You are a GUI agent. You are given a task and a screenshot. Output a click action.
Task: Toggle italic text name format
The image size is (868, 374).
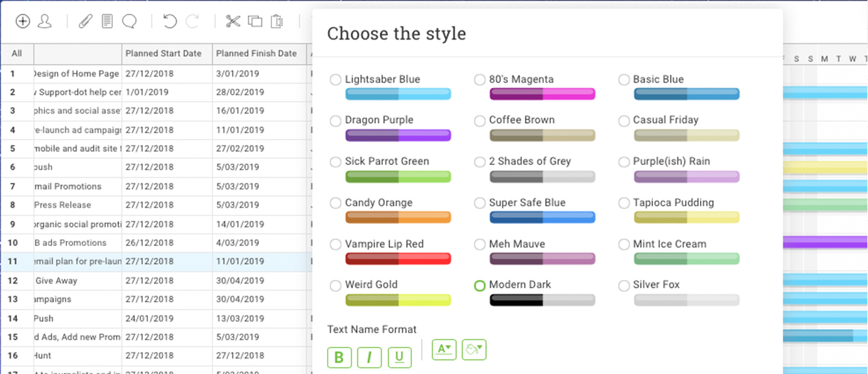(x=369, y=358)
